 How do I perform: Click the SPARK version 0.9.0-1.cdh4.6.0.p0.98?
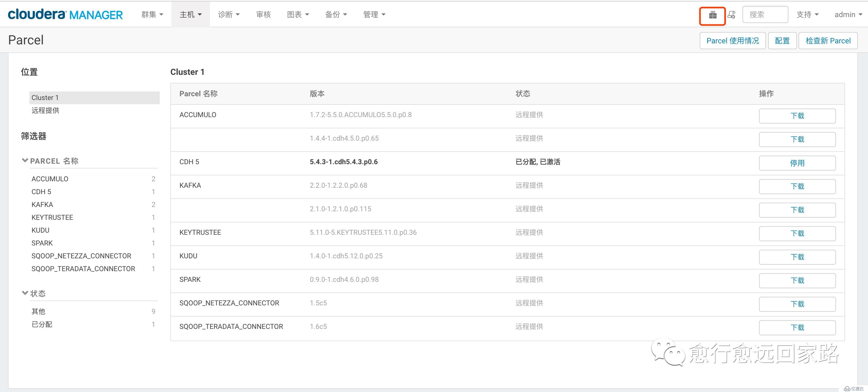pyautogui.click(x=344, y=280)
